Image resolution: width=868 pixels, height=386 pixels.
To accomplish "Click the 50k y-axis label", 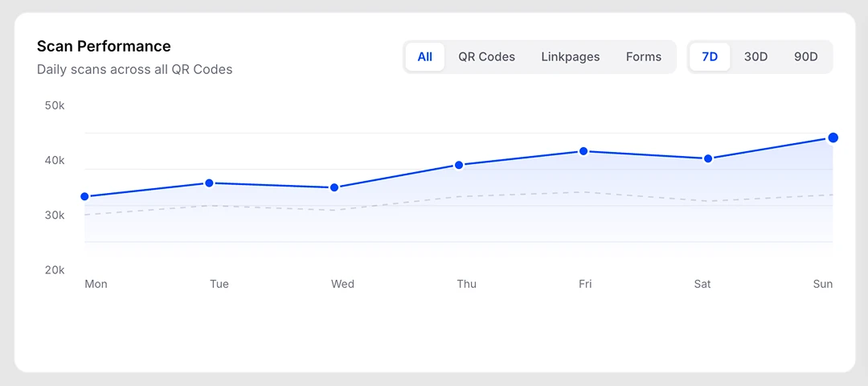I will (55, 105).
